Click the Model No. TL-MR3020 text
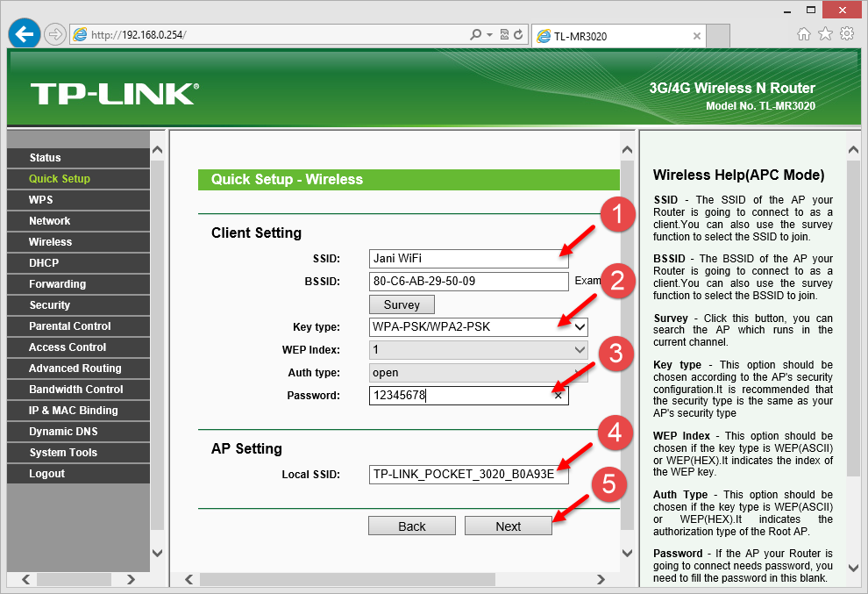868x594 pixels. 760,106
